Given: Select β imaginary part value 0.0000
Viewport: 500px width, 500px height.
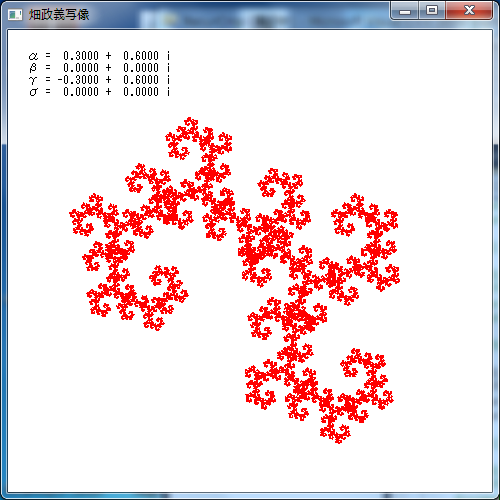Looking at the screenshot, I should click(x=141, y=68).
